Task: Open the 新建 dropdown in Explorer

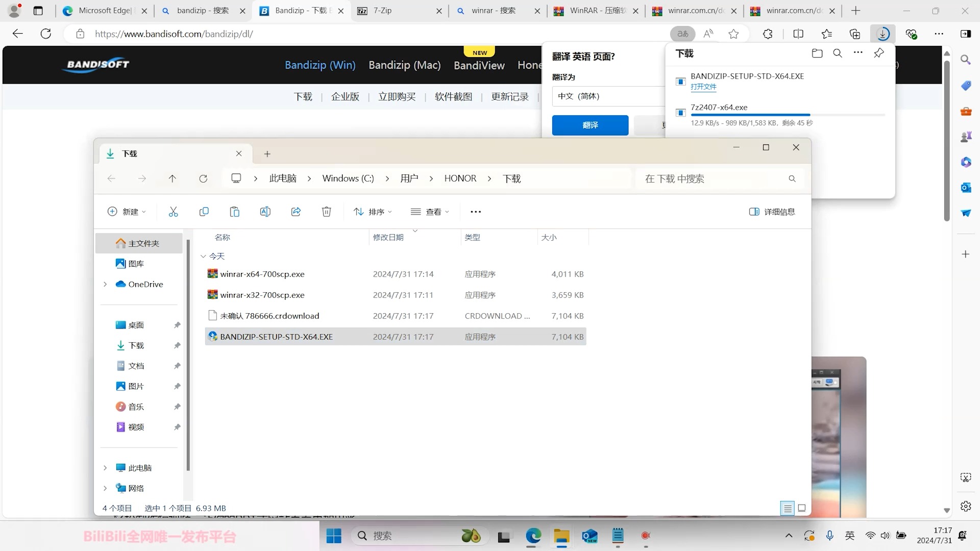Action: pyautogui.click(x=127, y=212)
